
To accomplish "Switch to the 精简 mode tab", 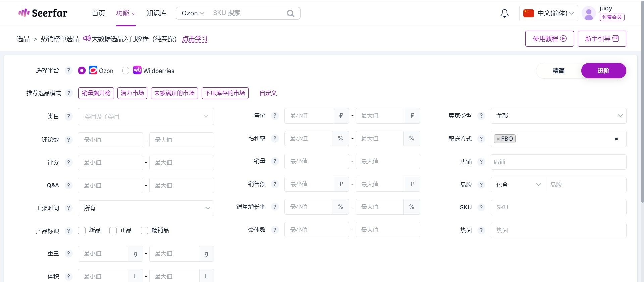I will pyautogui.click(x=558, y=70).
